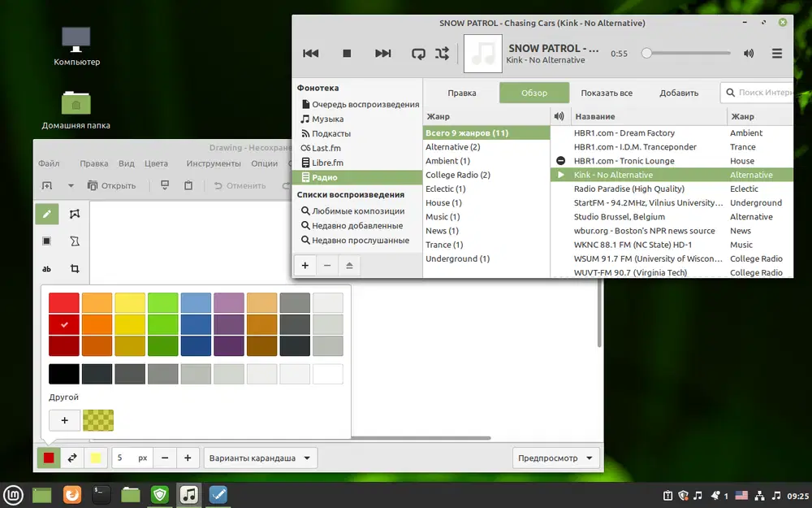The width and height of the screenshot is (812, 508).
Task: Click Открыть in the Drawing toolbar
Action: tap(111, 185)
